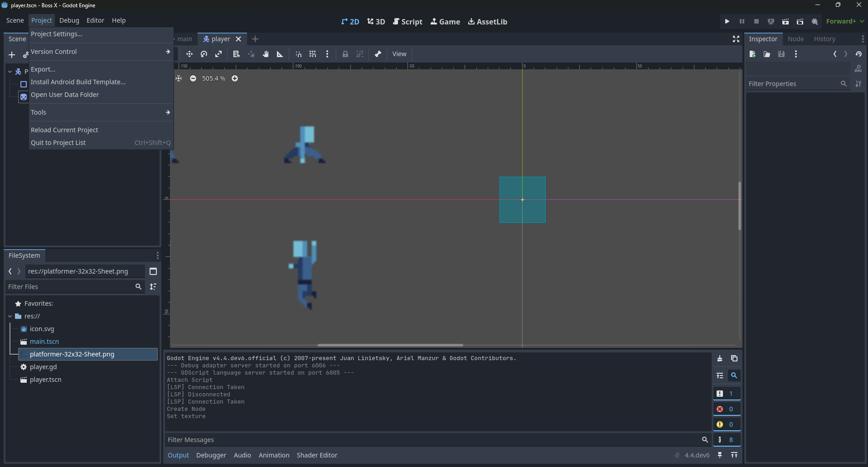Toggle smart snapping magnet

click(x=298, y=54)
